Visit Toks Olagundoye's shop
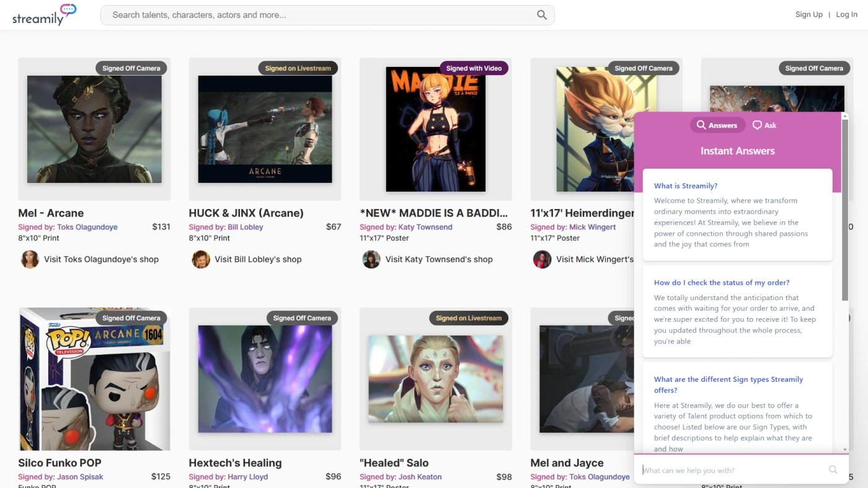This screenshot has height=488, width=868. pos(101,259)
